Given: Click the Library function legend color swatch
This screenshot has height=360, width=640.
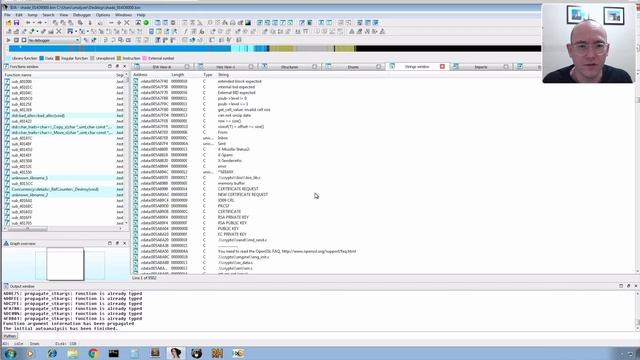Looking at the screenshot, I should (8, 58).
